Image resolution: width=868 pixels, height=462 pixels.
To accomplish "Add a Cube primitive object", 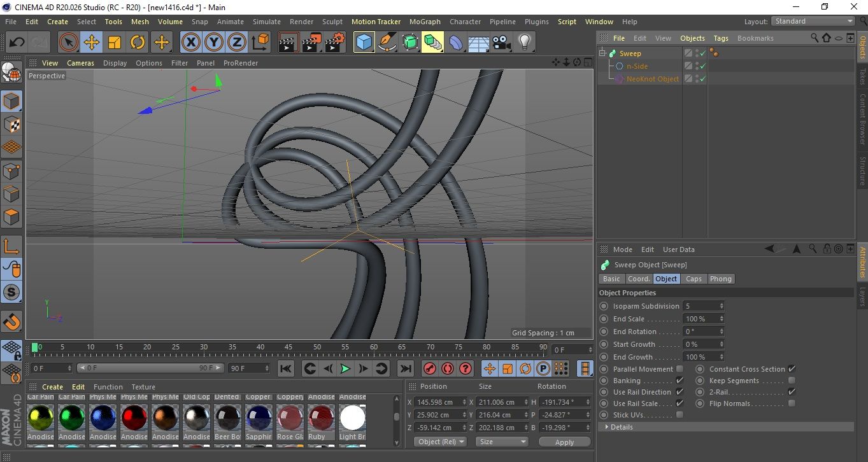I will (x=364, y=43).
